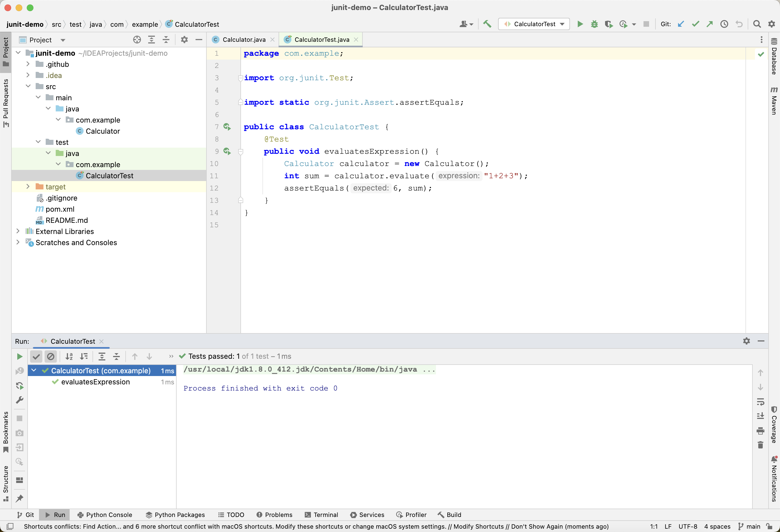780x532 pixels.
Task: Toggle soft-wrap in run console output
Action: [x=760, y=402]
